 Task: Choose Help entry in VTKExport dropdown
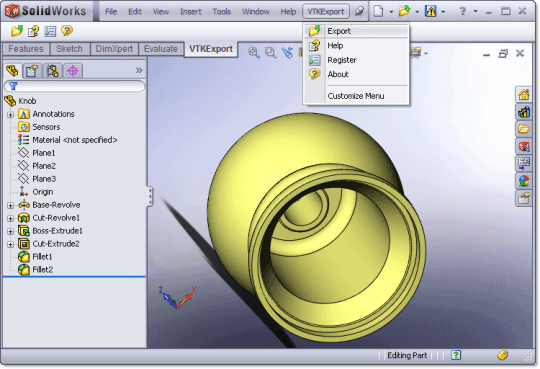[356, 45]
